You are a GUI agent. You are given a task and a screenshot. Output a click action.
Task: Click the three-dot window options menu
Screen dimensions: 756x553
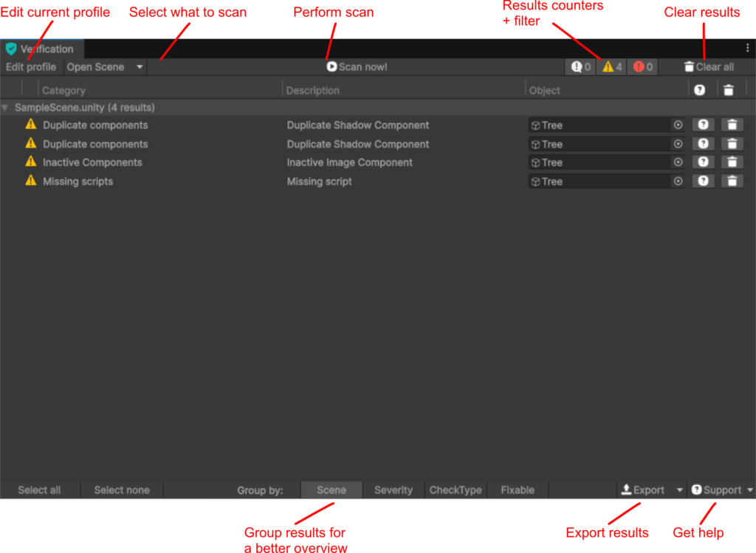pos(747,48)
